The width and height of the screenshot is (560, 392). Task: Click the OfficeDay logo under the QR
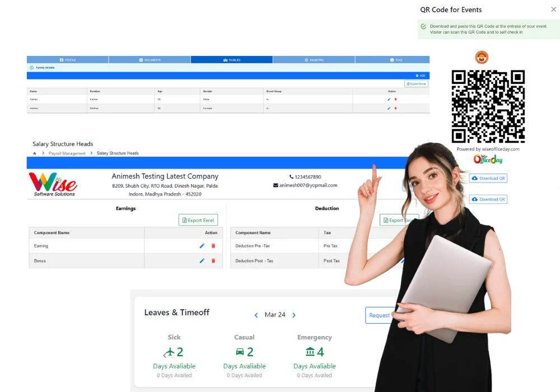pos(488,159)
